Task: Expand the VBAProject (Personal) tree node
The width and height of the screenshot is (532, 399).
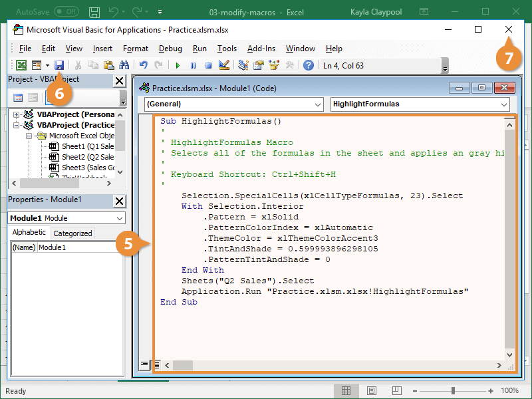Action: click(x=17, y=114)
